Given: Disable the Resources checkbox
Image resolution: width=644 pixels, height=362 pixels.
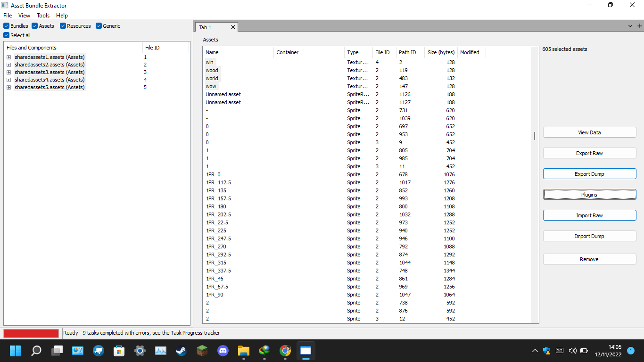Looking at the screenshot, I should [x=63, y=26].
